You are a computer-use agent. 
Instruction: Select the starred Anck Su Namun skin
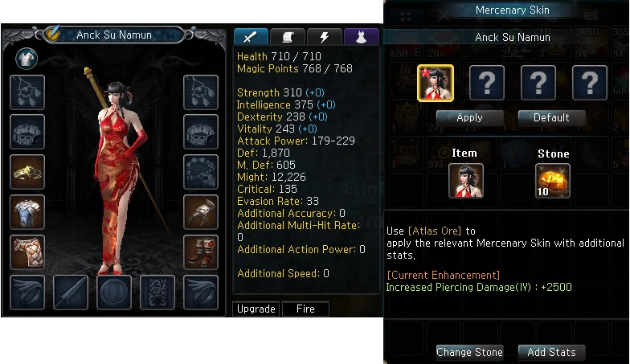pos(436,84)
